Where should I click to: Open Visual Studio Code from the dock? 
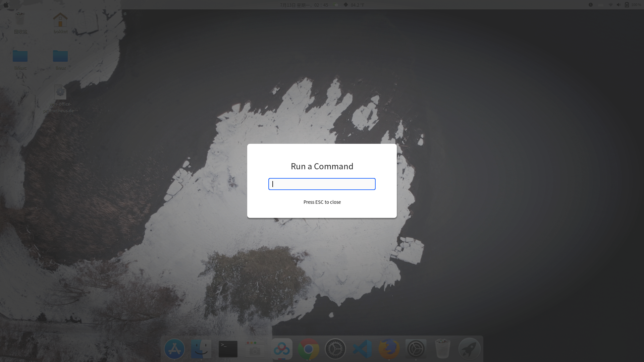362,349
